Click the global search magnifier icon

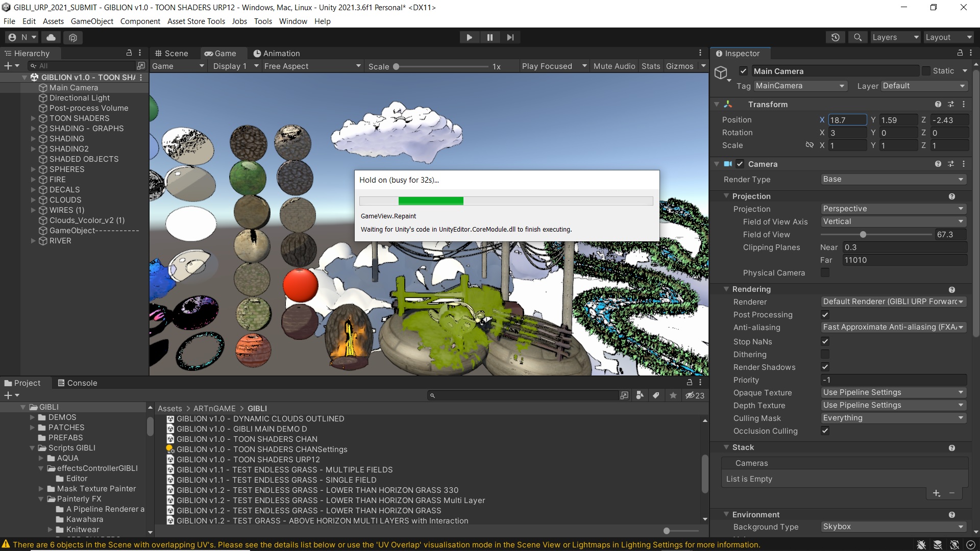click(x=857, y=37)
